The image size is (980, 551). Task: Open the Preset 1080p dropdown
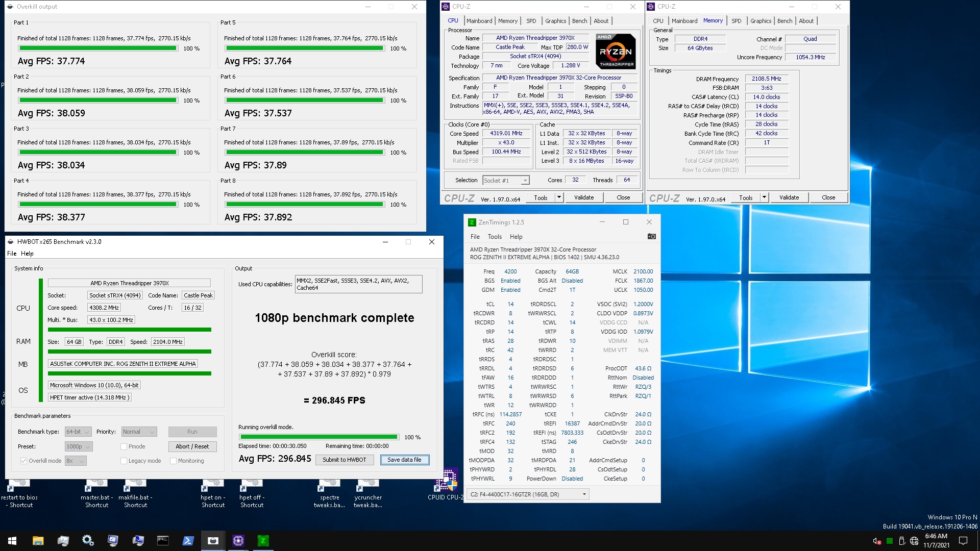[x=78, y=446]
